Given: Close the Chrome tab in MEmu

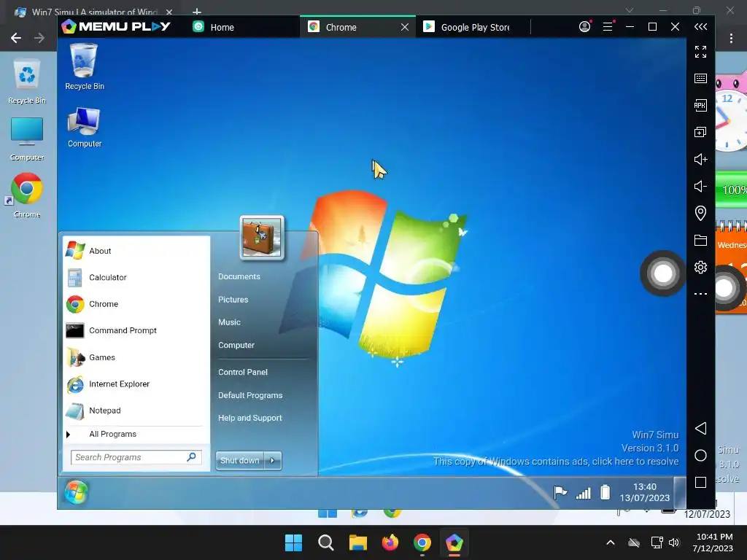Looking at the screenshot, I should tap(404, 27).
